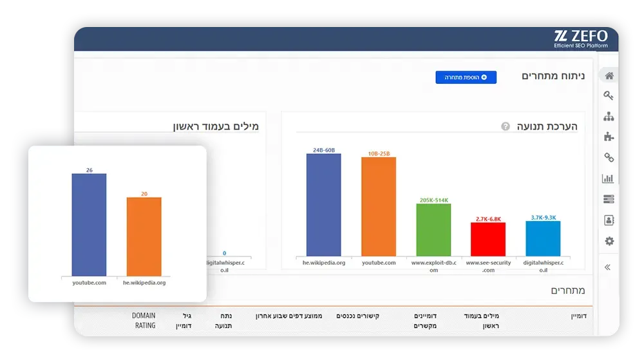Open the settings gear icon

(609, 241)
